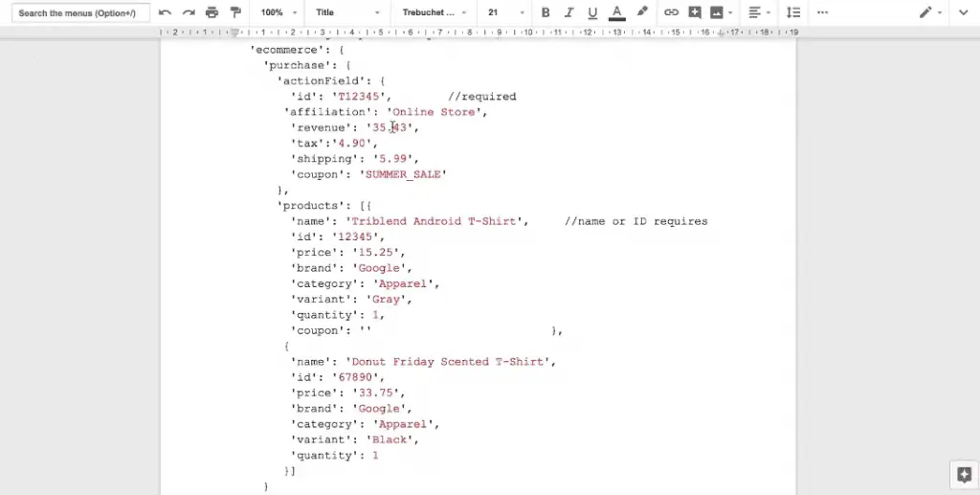Open the text alignment options
The height and width of the screenshot is (495, 980).
[755, 12]
